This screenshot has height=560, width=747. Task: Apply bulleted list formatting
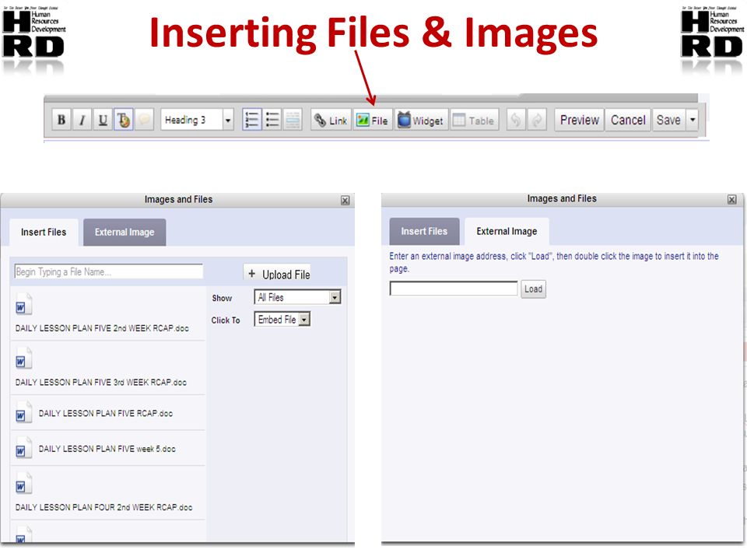(x=272, y=120)
